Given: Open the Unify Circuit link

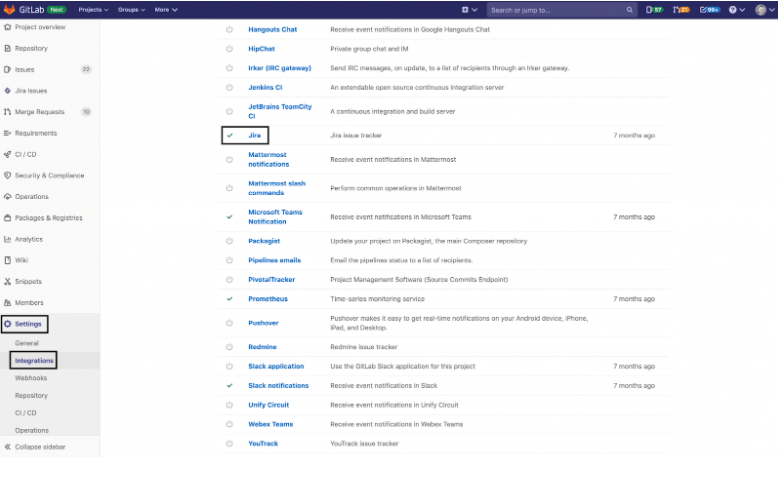Looking at the screenshot, I should pos(268,405).
